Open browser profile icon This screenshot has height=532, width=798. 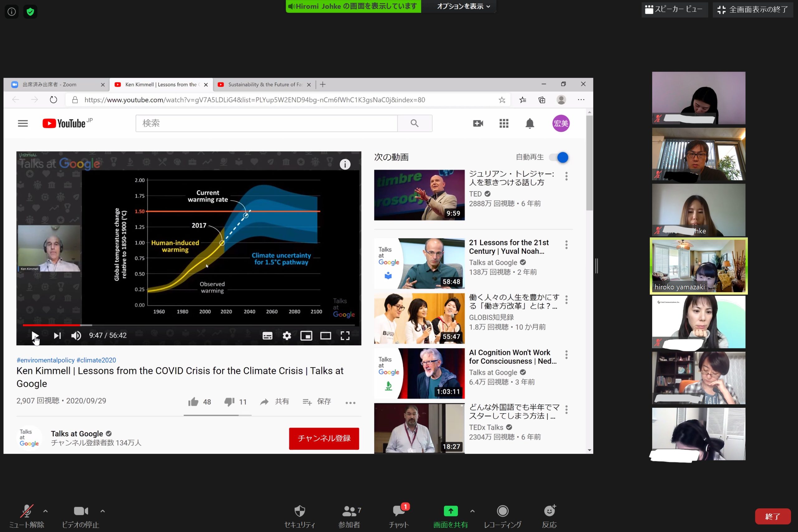[561, 100]
